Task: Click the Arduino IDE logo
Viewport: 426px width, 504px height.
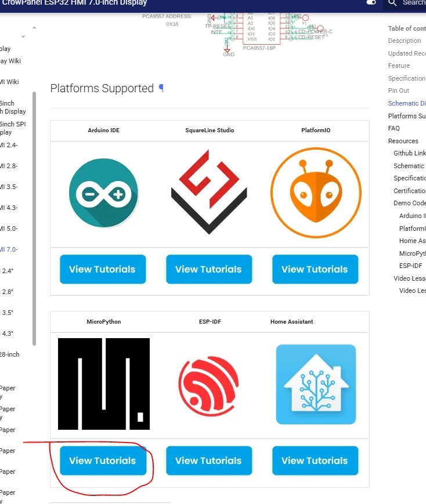Action: pyautogui.click(x=104, y=193)
